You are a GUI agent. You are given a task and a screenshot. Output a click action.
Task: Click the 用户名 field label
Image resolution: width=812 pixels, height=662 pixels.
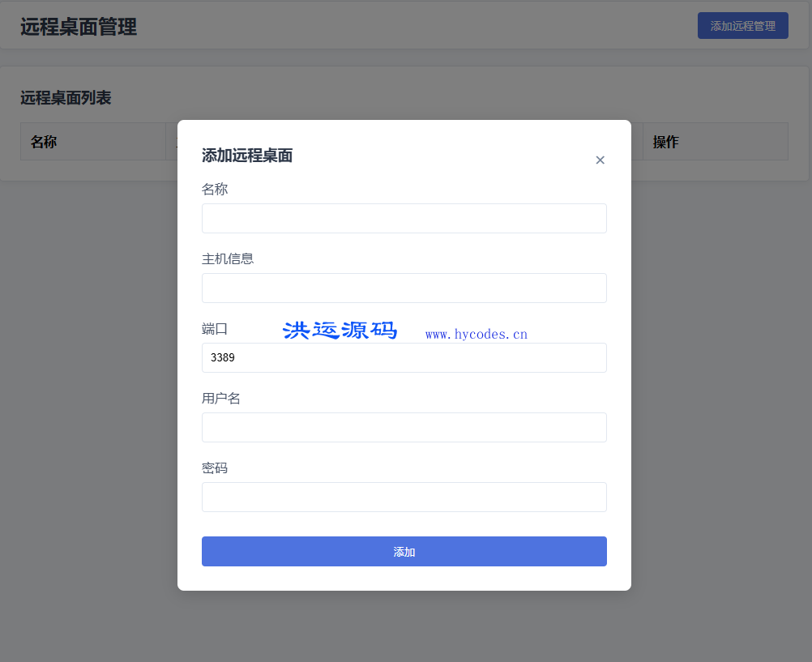click(x=221, y=399)
